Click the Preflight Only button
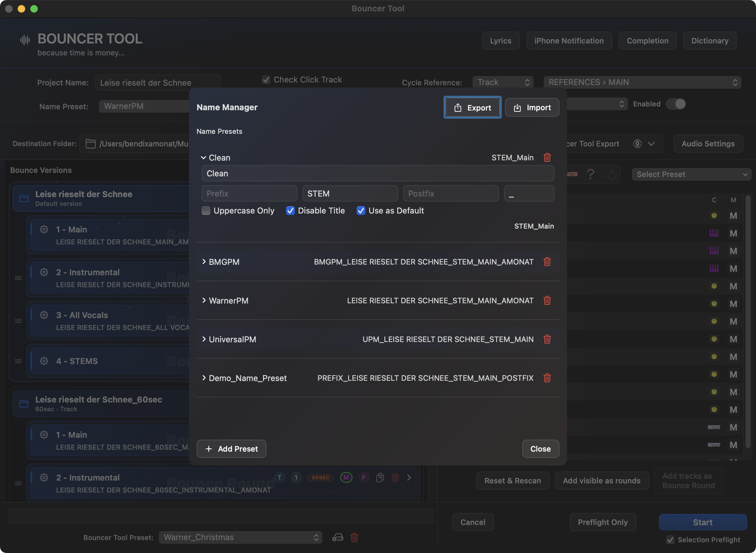 pos(602,522)
